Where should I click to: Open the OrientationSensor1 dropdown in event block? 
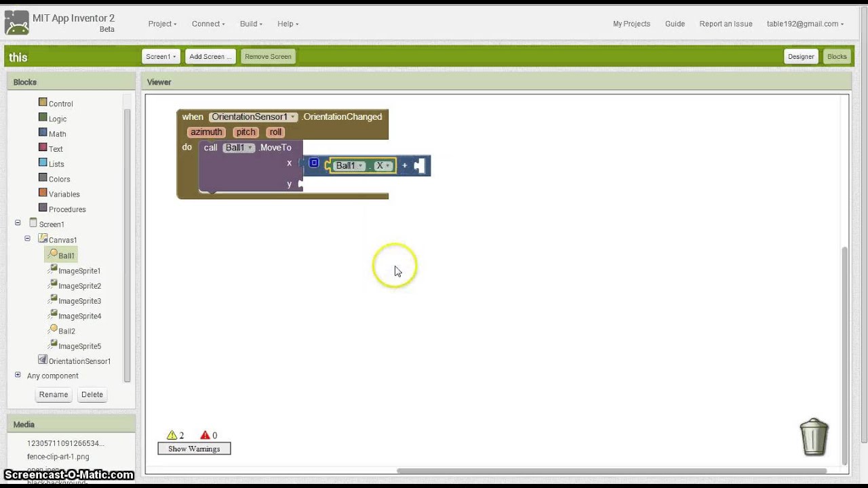[x=254, y=117]
